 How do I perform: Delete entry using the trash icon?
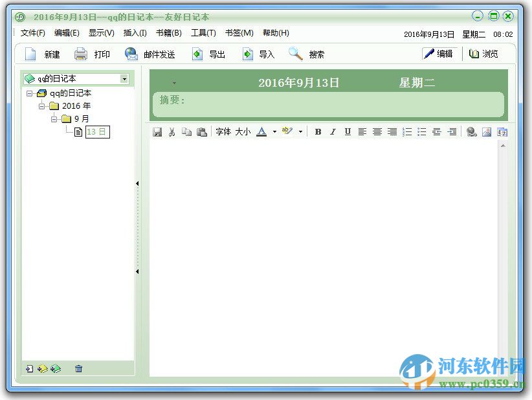pyautogui.click(x=78, y=368)
